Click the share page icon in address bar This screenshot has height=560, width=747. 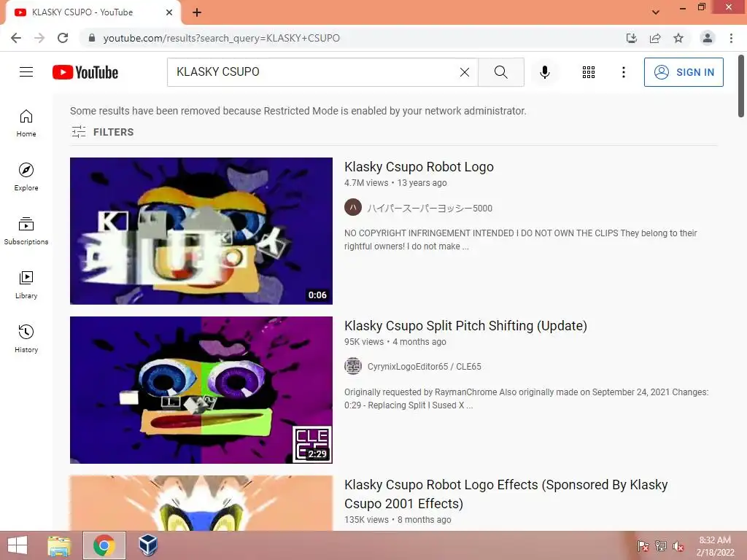pyautogui.click(x=655, y=38)
